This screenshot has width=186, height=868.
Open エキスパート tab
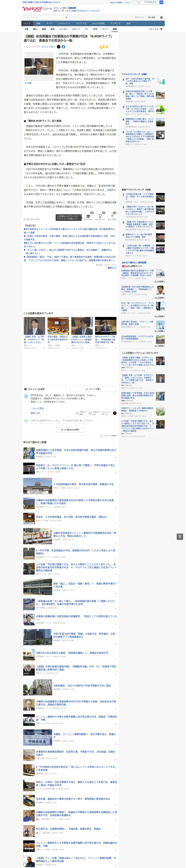[64, 24]
